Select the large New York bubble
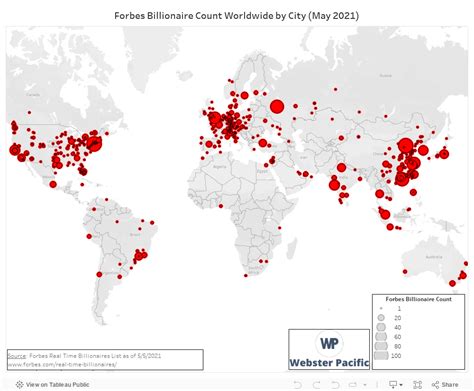This screenshot has width=474, height=391. pos(94,143)
